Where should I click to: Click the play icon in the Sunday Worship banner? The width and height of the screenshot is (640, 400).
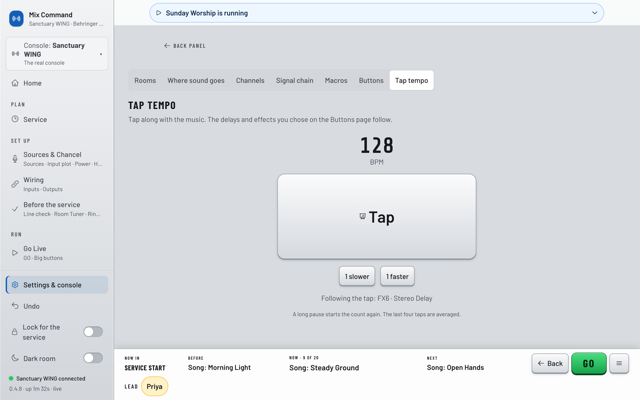pos(159,13)
